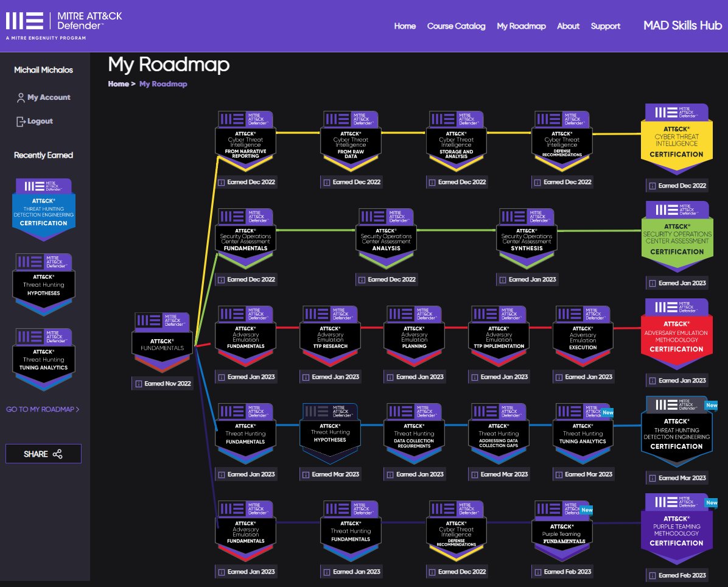
Task: Select Addressing Data Collection Gaps badge
Action: (499, 434)
